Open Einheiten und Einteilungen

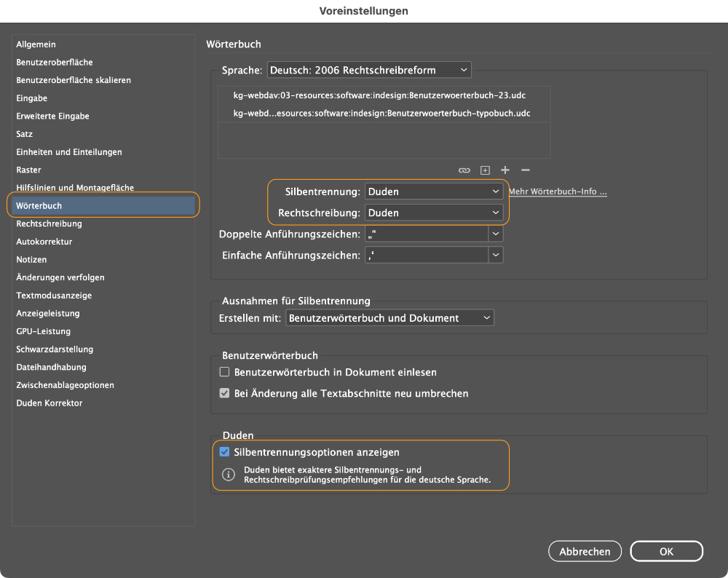[103, 152]
